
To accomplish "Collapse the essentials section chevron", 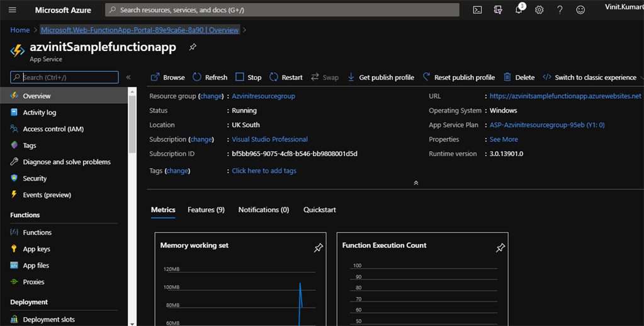I will click(x=415, y=183).
